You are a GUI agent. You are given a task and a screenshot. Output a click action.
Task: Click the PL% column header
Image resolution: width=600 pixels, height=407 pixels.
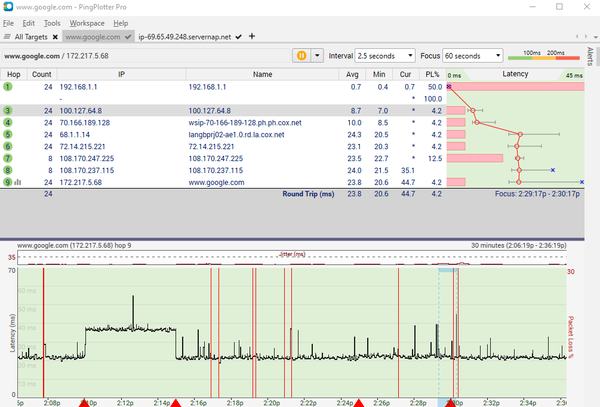click(x=432, y=74)
